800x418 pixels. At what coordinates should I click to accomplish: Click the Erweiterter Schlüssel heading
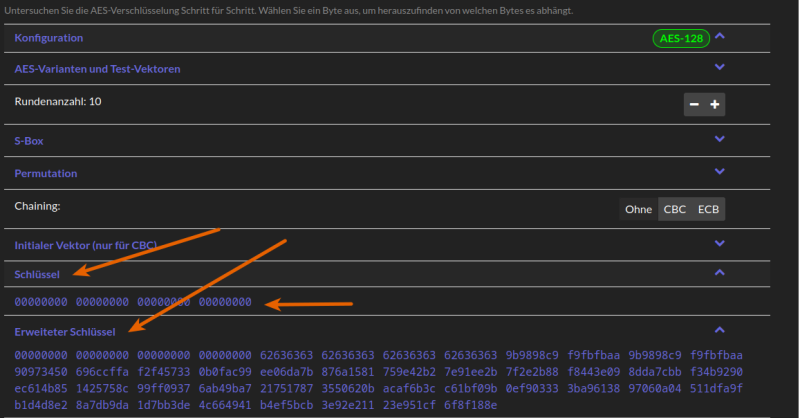click(65, 332)
